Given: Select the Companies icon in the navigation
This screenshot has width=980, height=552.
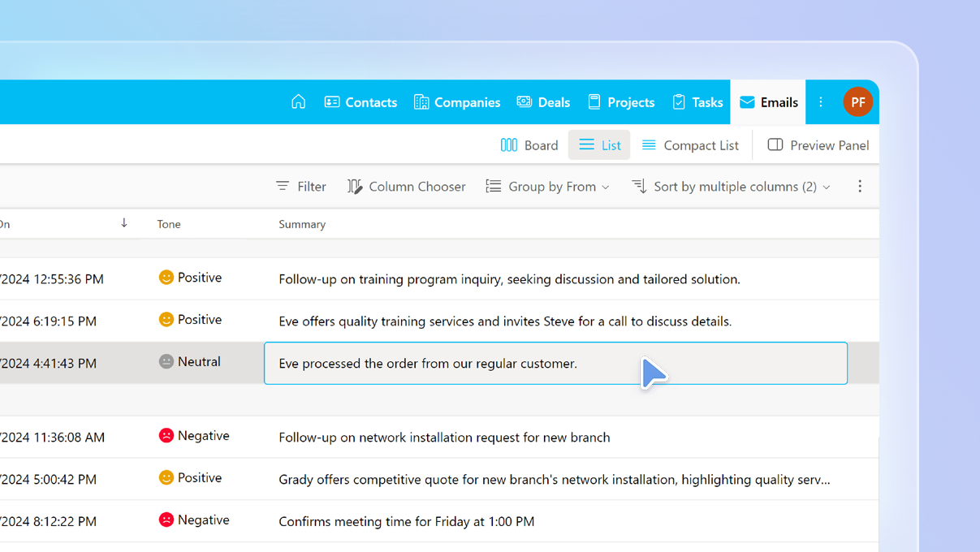Looking at the screenshot, I should click(x=421, y=101).
